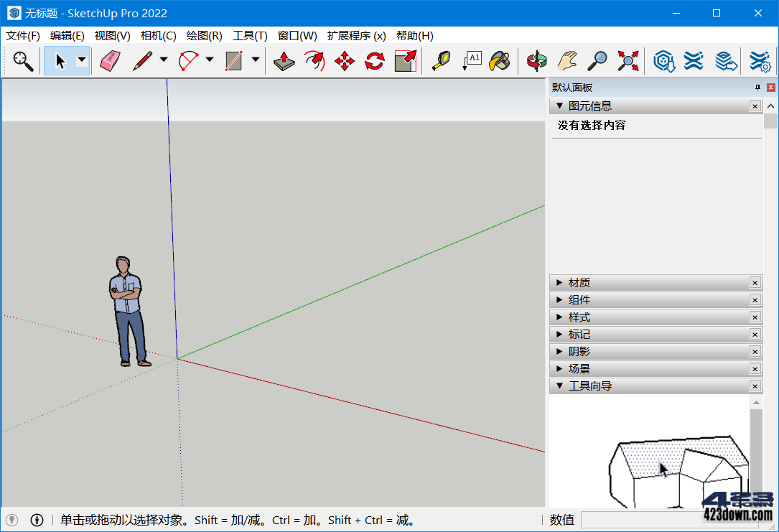Toggle the 默认面板 auto-hide pin
The image size is (779, 532).
point(757,88)
